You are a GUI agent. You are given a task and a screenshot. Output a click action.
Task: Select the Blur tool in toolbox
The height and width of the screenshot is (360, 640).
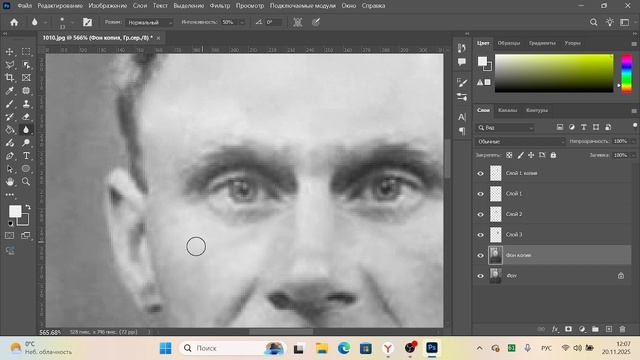(26, 130)
